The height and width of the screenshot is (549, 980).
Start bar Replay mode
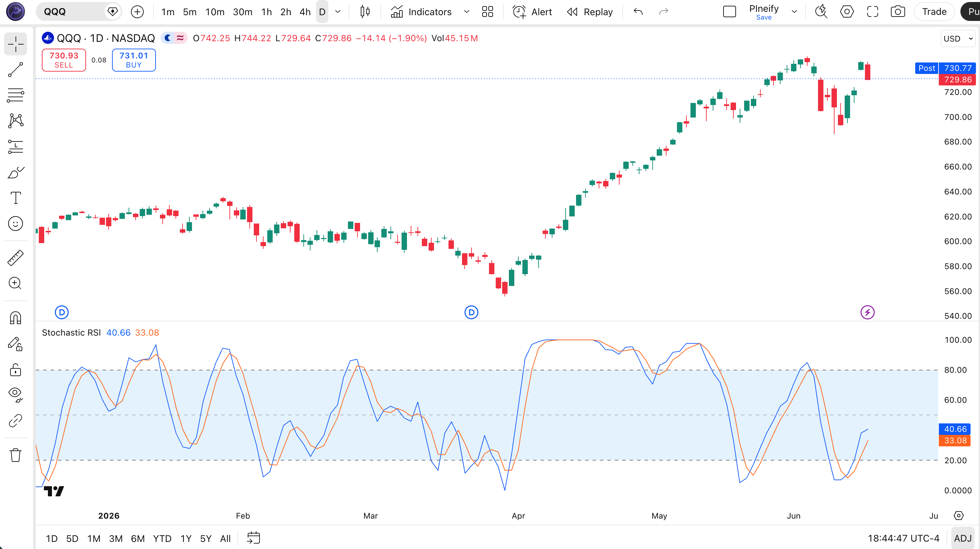[x=590, y=12]
